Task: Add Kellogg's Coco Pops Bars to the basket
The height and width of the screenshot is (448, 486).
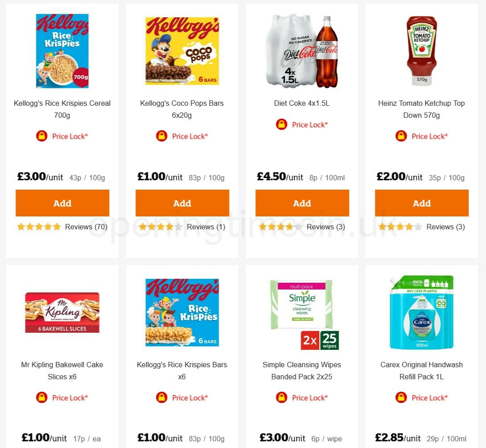Action: 182,203
